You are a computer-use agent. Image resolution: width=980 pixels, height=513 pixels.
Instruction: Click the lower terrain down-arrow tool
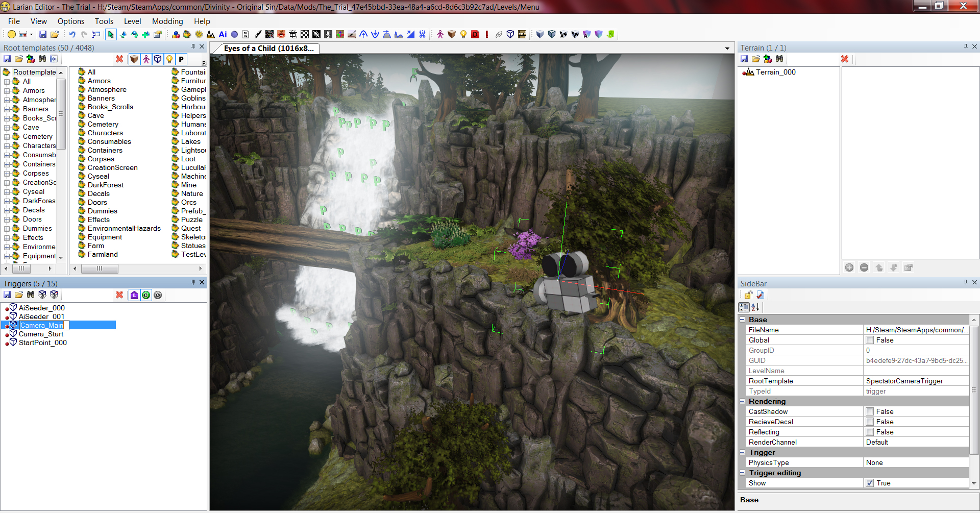click(x=375, y=34)
